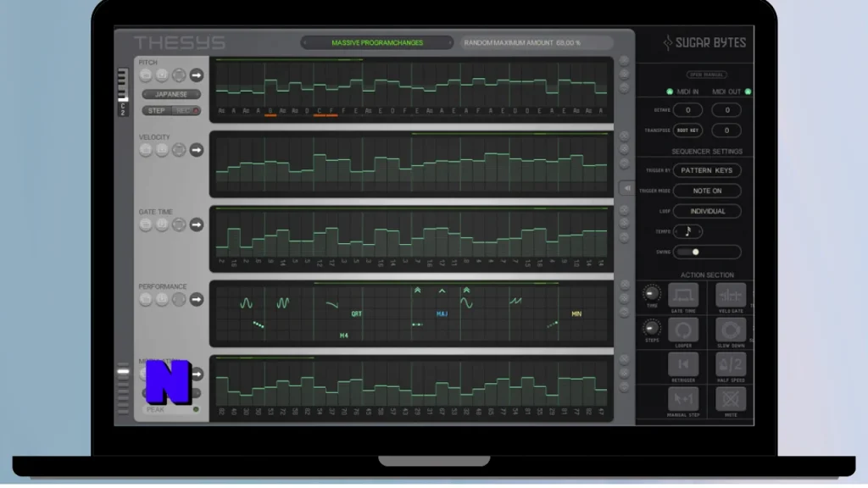Click the four-way shift icon in Velocity row
Viewport: 868px width, 488px height.
pyautogui.click(x=179, y=150)
